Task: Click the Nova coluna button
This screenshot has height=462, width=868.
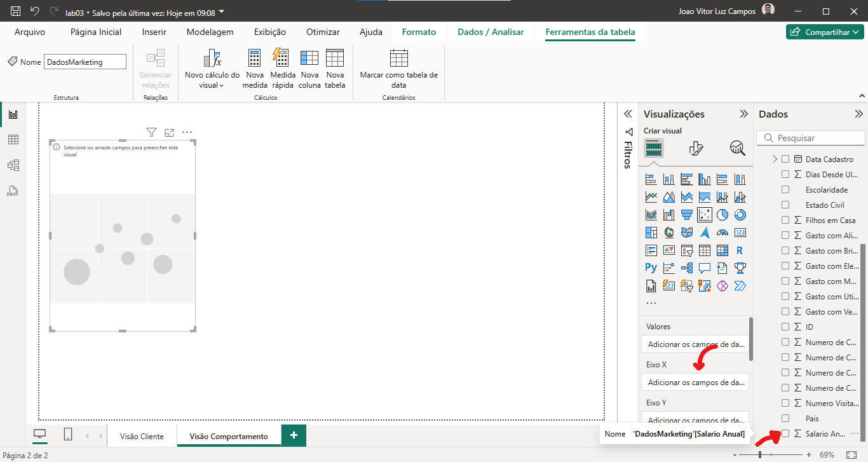Action: (x=309, y=68)
